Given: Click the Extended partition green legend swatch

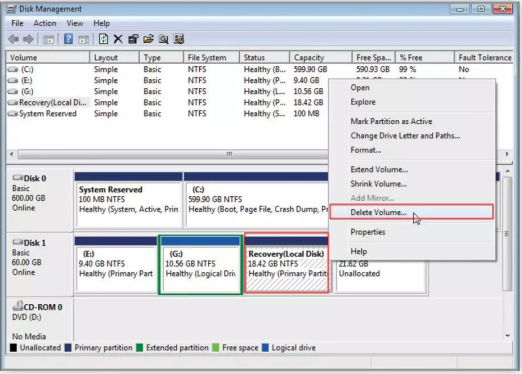Looking at the screenshot, I should click(x=140, y=348).
